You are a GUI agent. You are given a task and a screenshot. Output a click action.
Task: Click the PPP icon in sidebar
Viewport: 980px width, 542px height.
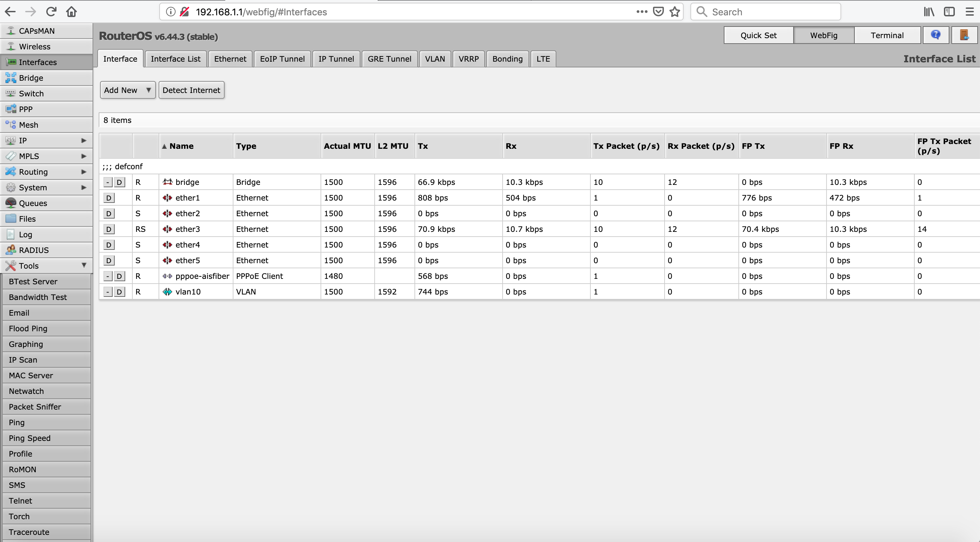11,109
